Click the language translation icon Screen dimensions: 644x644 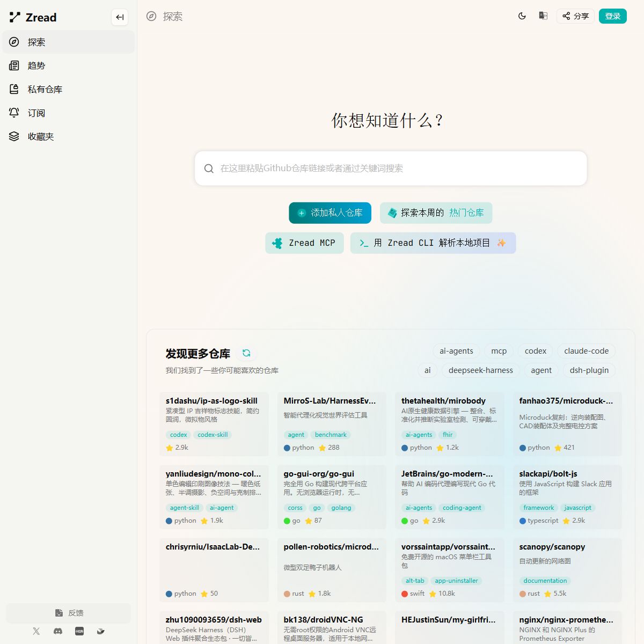point(543,16)
